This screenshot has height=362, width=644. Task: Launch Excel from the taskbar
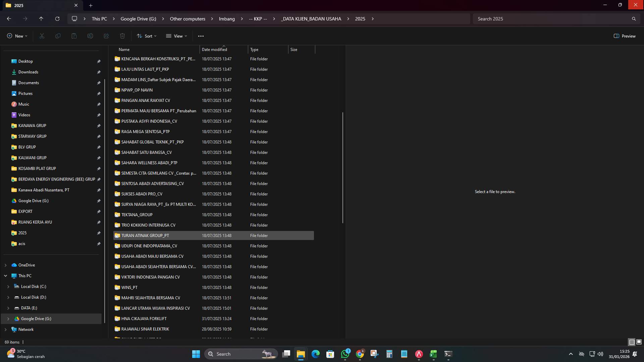(x=433, y=354)
